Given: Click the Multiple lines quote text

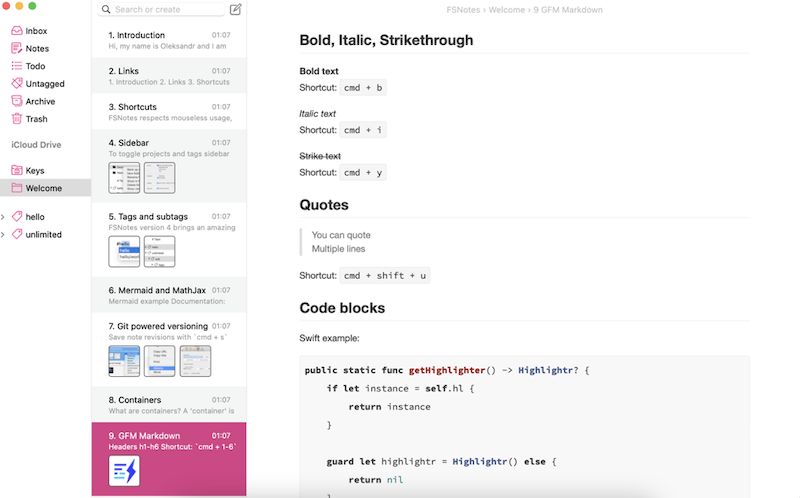Looking at the screenshot, I should [x=338, y=249].
